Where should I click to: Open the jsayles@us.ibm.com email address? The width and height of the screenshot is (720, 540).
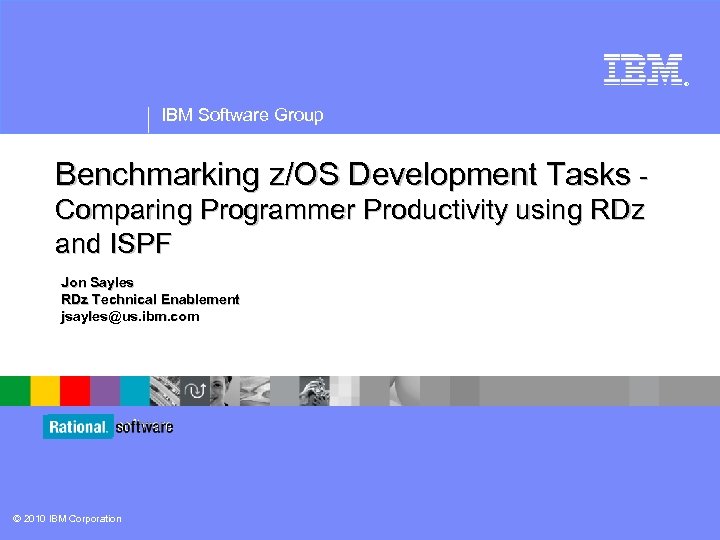(130, 317)
